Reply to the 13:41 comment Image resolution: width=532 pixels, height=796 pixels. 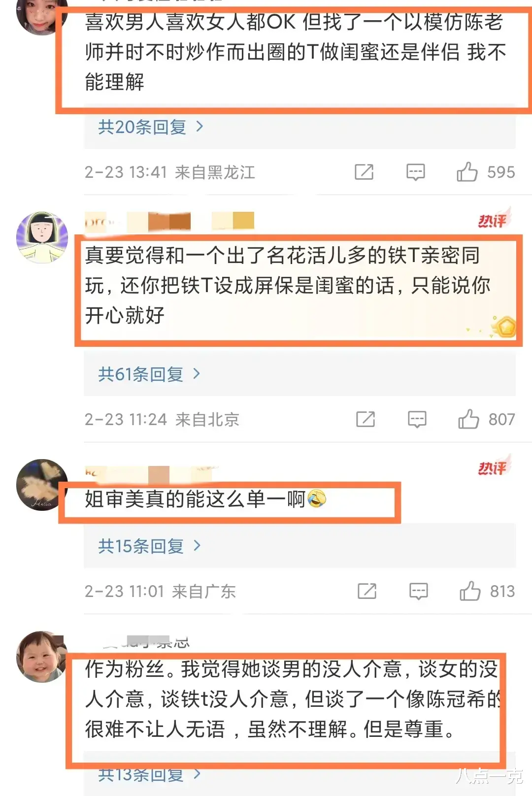coord(415,172)
